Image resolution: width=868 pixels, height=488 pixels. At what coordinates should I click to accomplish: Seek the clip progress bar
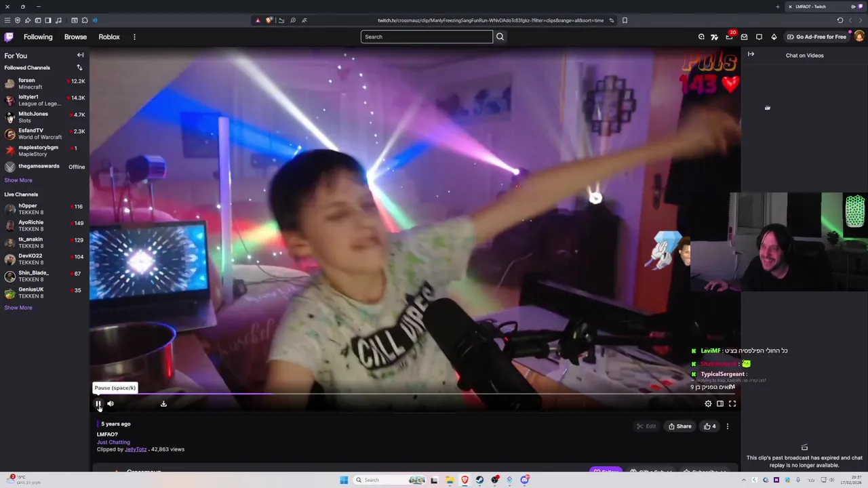(x=415, y=394)
